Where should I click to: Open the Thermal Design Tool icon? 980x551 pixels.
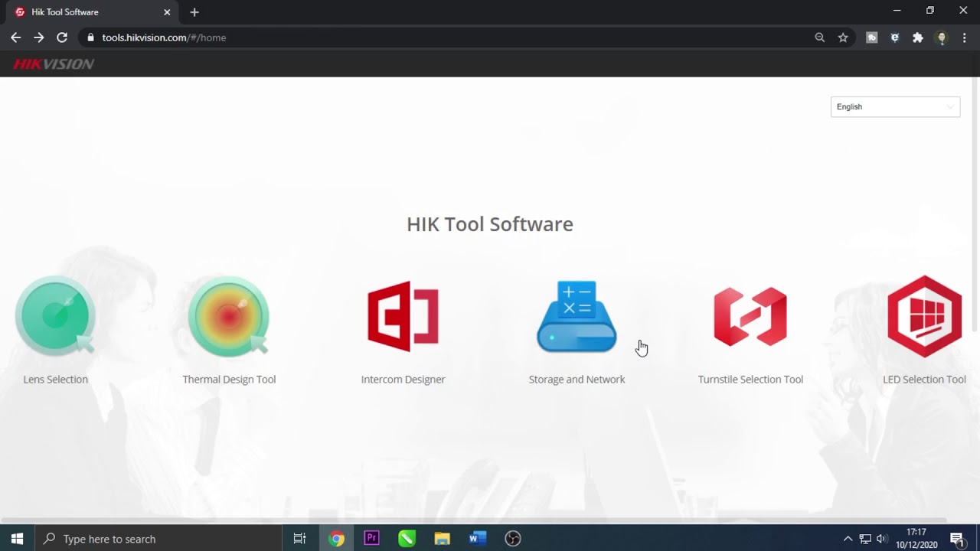pos(229,316)
